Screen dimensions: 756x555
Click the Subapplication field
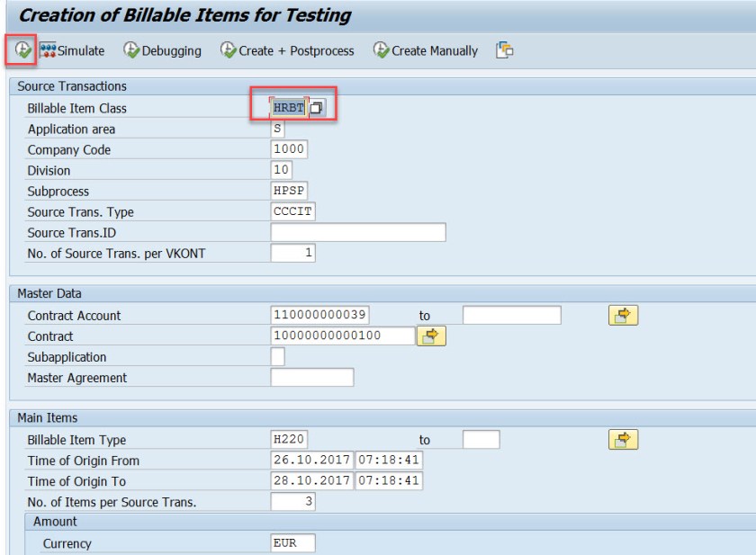pyautogui.click(x=278, y=356)
